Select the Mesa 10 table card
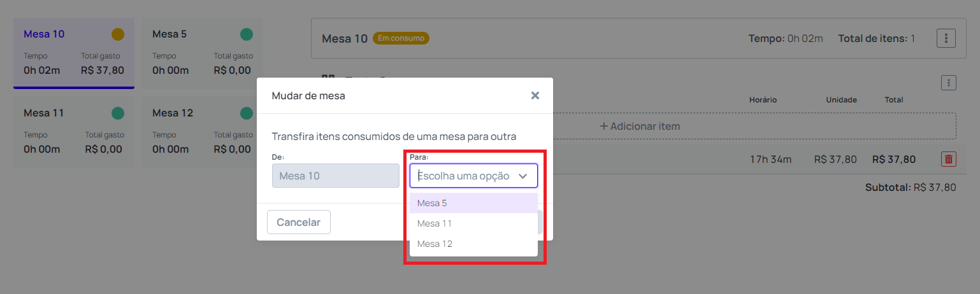 coord(74,53)
